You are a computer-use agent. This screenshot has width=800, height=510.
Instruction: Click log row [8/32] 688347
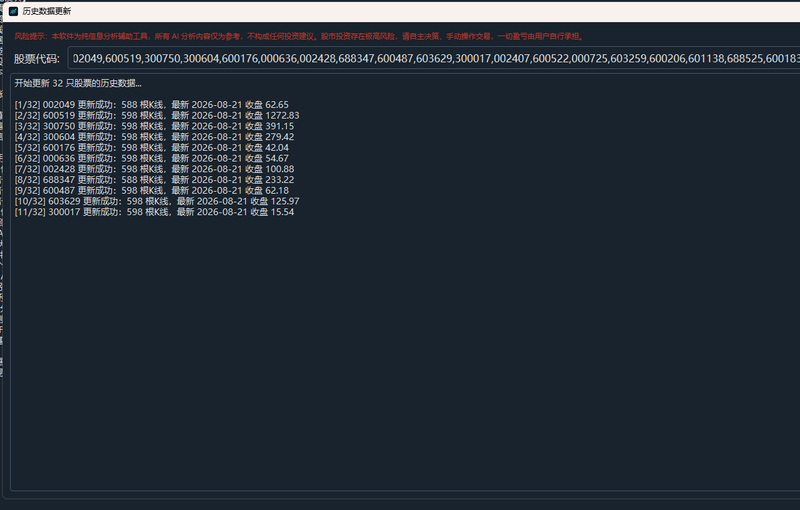point(154,180)
